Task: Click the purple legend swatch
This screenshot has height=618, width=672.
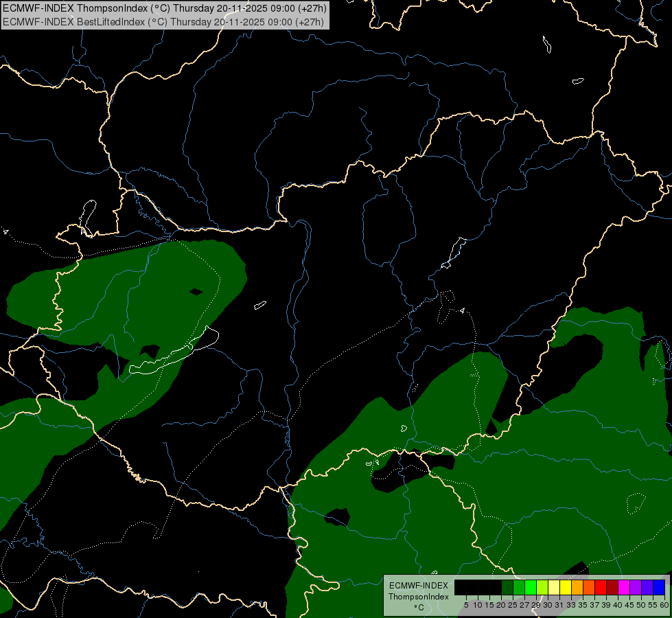Action: point(636,587)
